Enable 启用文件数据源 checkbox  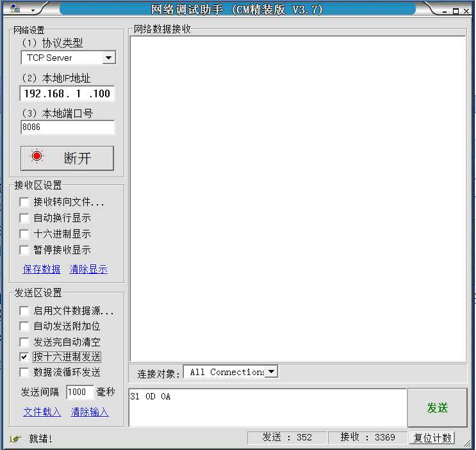click(24, 311)
